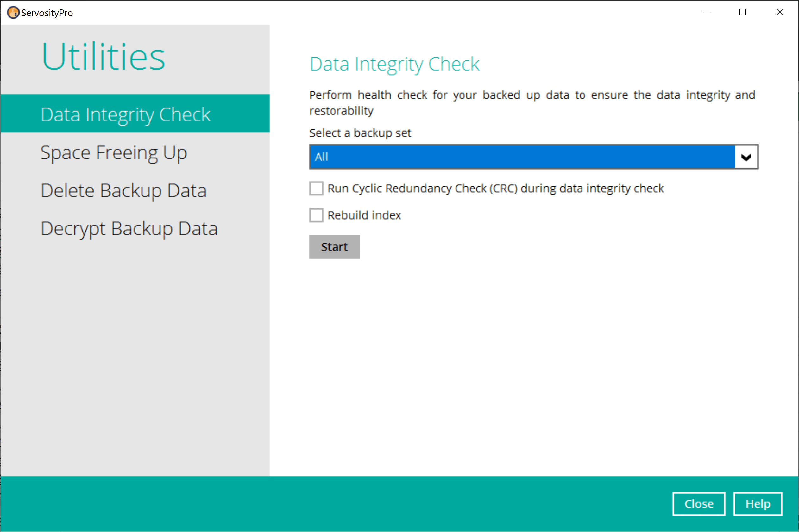Check the Rebuild index box
Viewport: 799px width, 532px height.
click(316, 215)
